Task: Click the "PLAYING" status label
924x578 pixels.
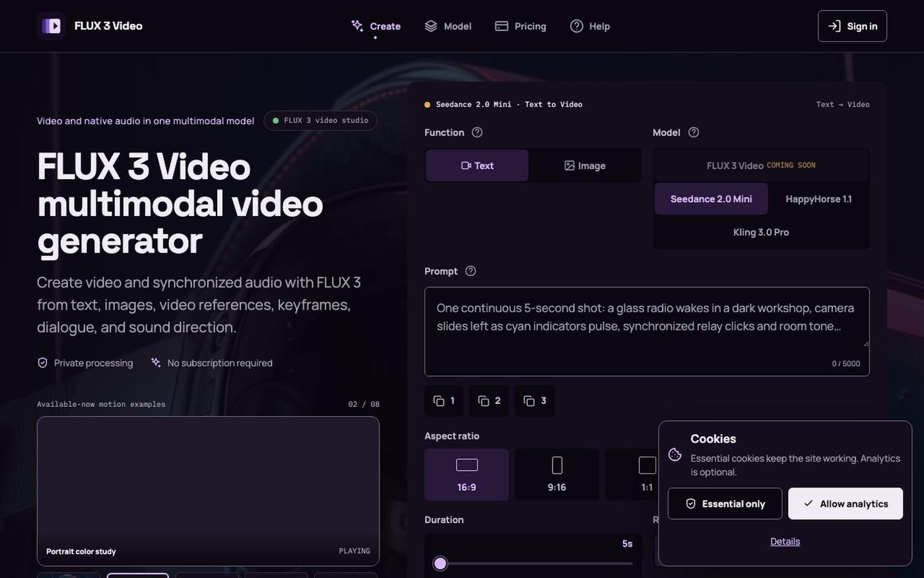Action: (354, 551)
